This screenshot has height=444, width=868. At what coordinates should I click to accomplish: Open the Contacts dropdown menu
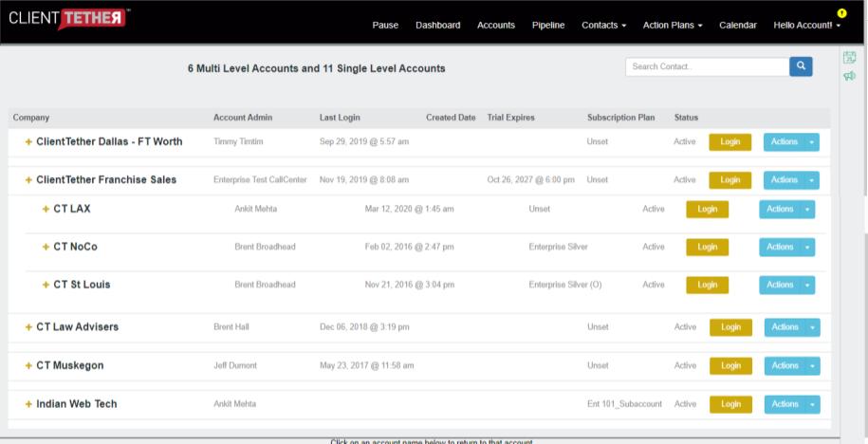pyautogui.click(x=604, y=25)
